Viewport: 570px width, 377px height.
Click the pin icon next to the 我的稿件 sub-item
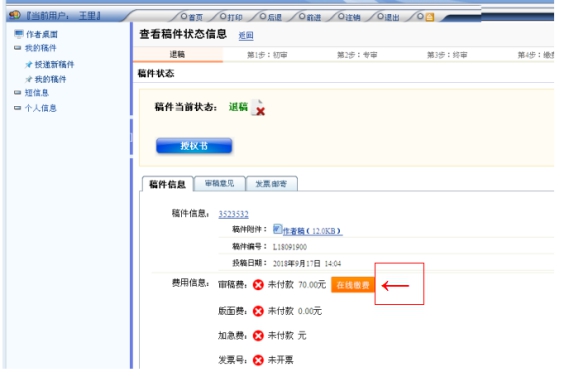(x=28, y=79)
